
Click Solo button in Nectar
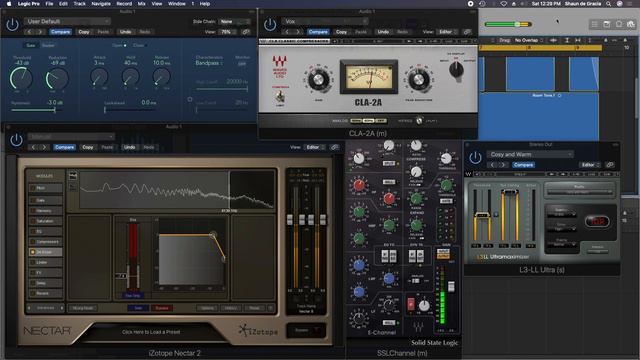tap(138, 308)
